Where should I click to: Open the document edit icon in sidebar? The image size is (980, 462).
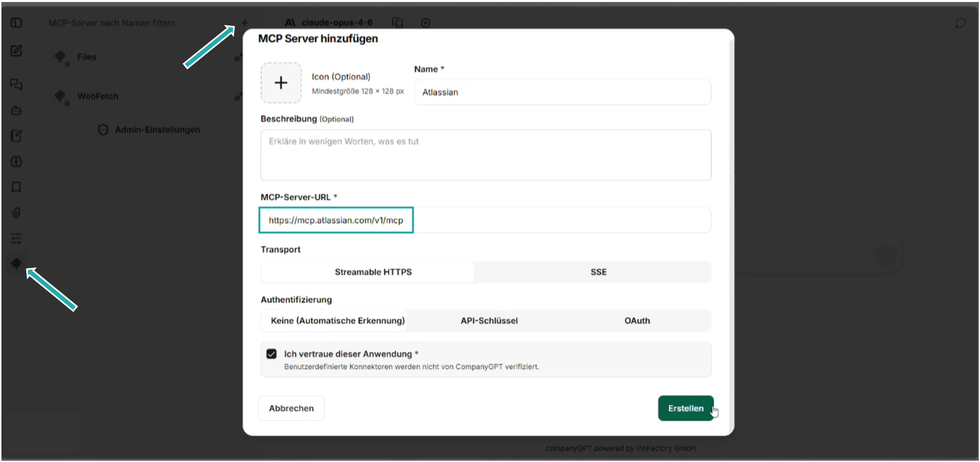[x=16, y=136]
